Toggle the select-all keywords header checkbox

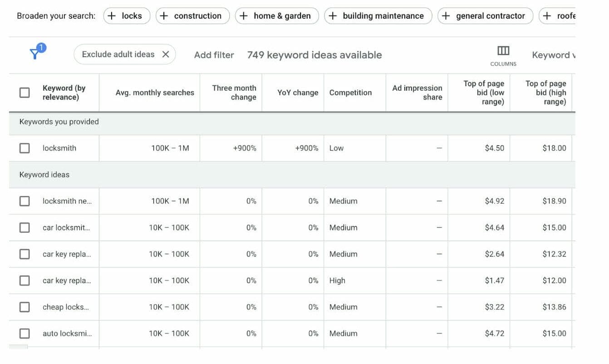25,92
